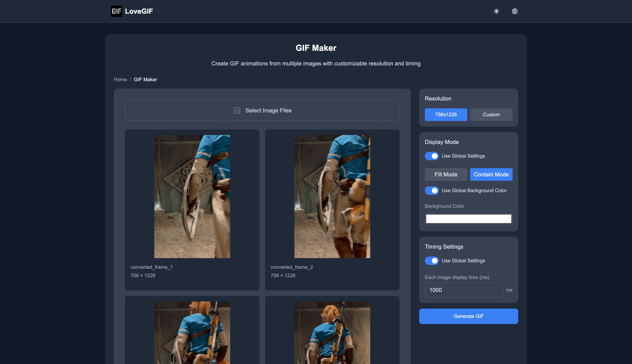Click the ms unit label

(x=509, y=290)
